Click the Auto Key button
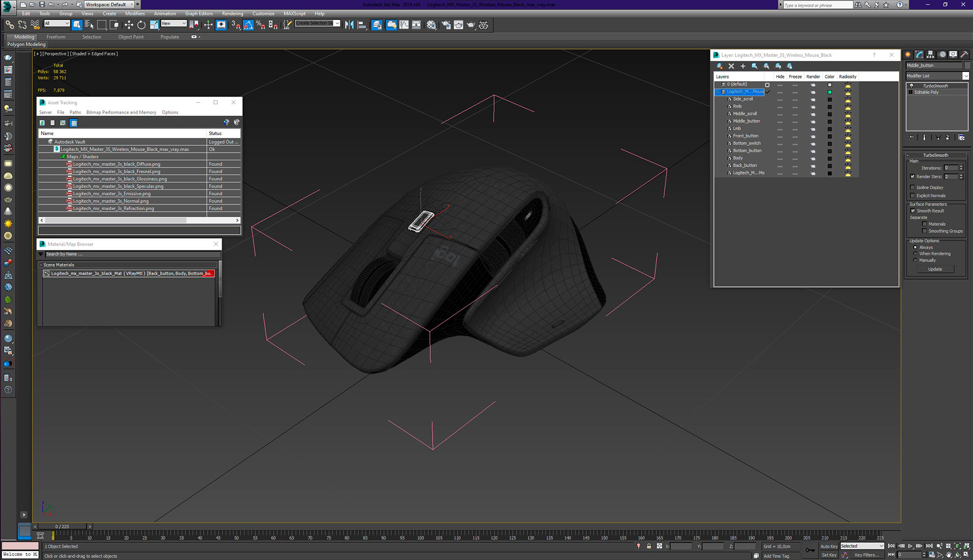 coord(829,546)
